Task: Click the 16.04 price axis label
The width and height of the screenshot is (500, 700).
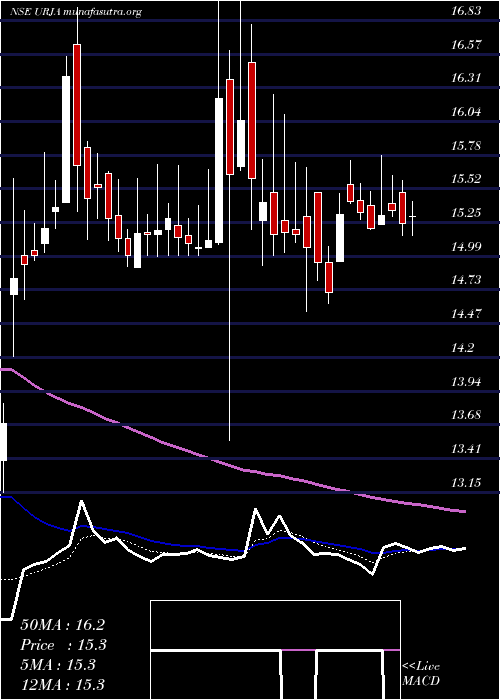Action: pyautogui.click(x=466, y=112)
